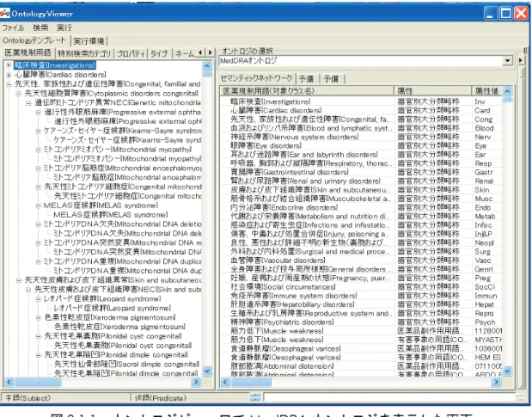Click tree panel scroll down arrow
Image resolution: width=532 pixels, height=417 pixels.
207,371
